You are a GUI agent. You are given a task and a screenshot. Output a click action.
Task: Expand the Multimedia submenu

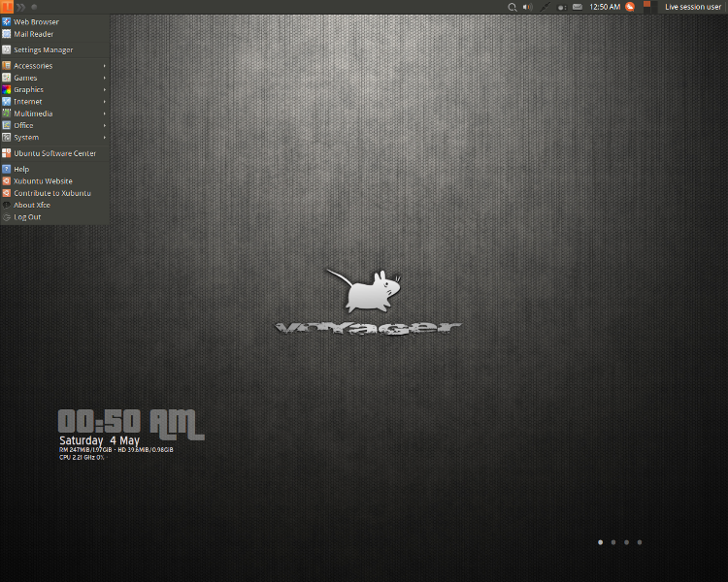pos(54,113)
